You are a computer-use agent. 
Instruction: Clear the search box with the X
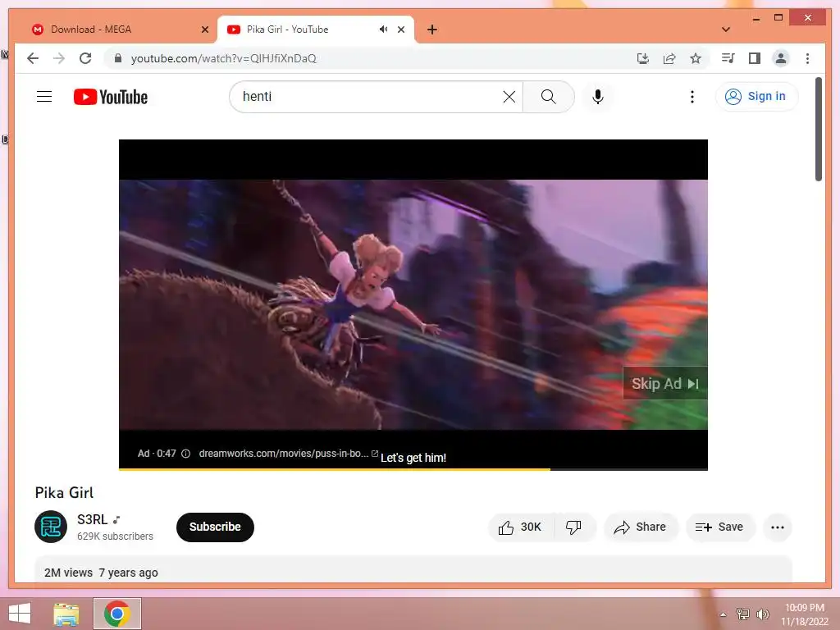[509, 97]
